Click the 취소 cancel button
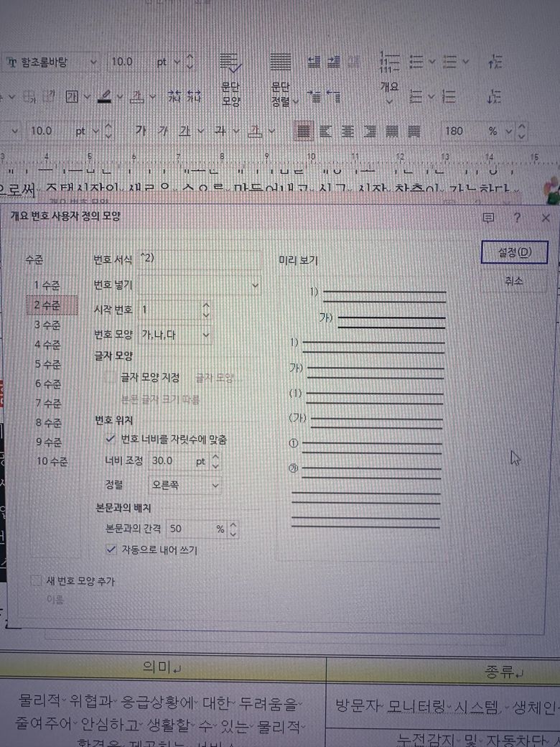Image resolution: width=560 pixels, height=747 pixels. (513, 282)
